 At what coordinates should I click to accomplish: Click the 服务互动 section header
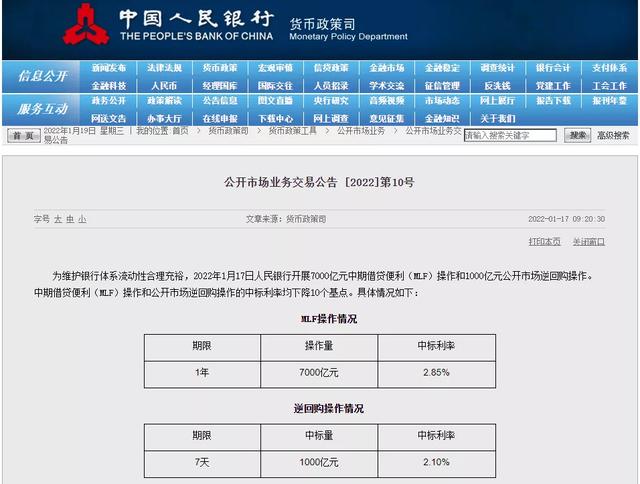pos(42,109)
